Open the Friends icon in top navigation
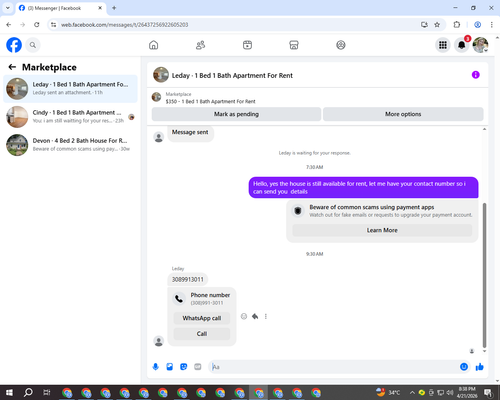 click(x=200, y=45)
